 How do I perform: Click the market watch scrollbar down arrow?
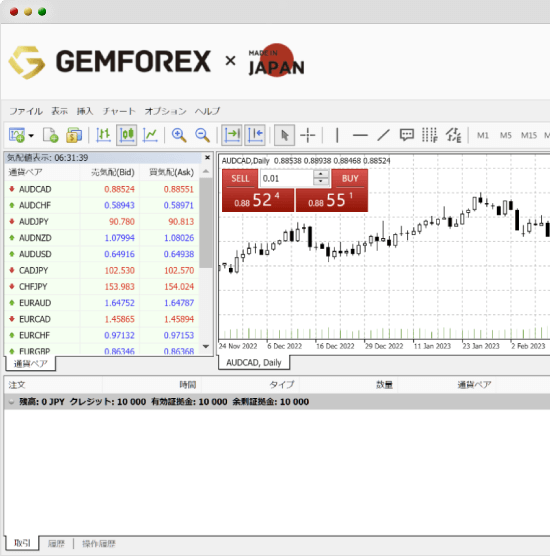tap(206, 346)
